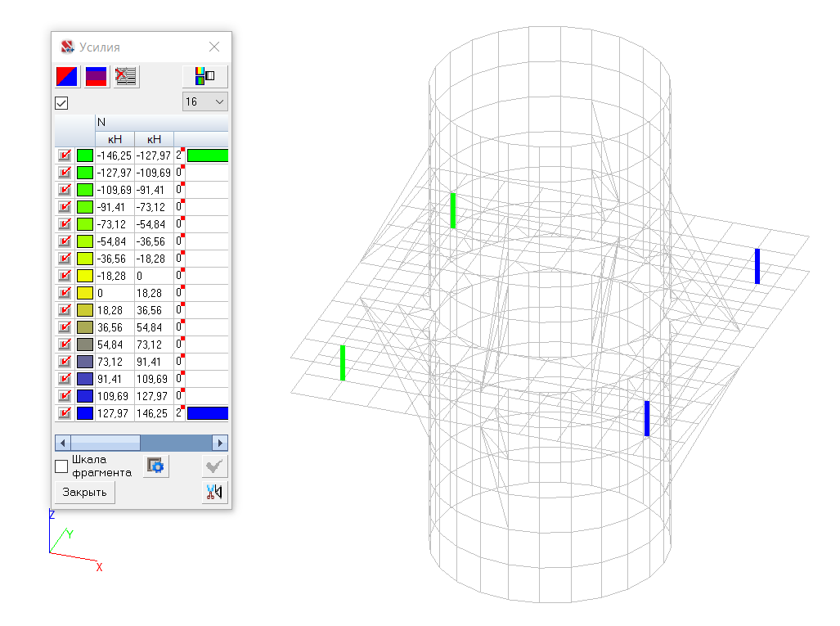Select the lower bound cell reading -146,25
840x626 pixels.
(x=115, y=155)
